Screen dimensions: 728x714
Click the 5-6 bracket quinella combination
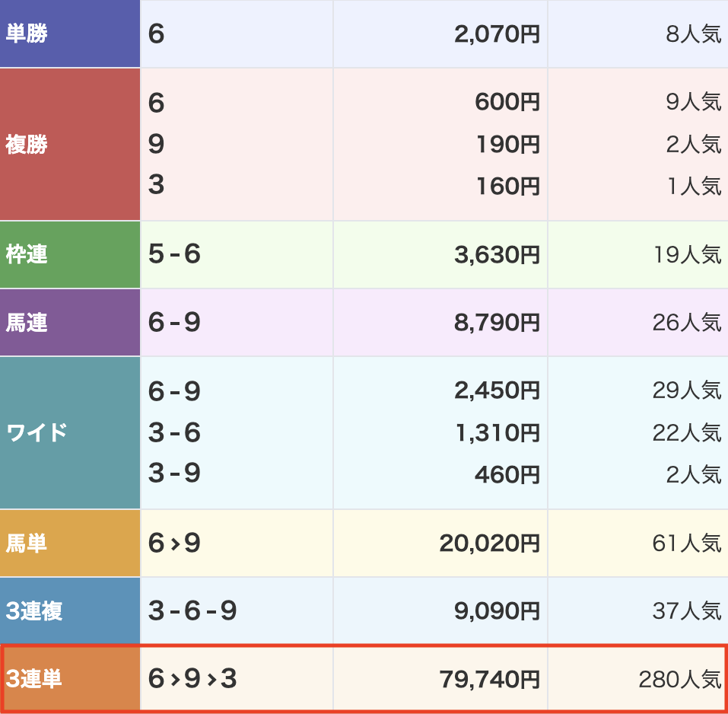pos(174,254)
